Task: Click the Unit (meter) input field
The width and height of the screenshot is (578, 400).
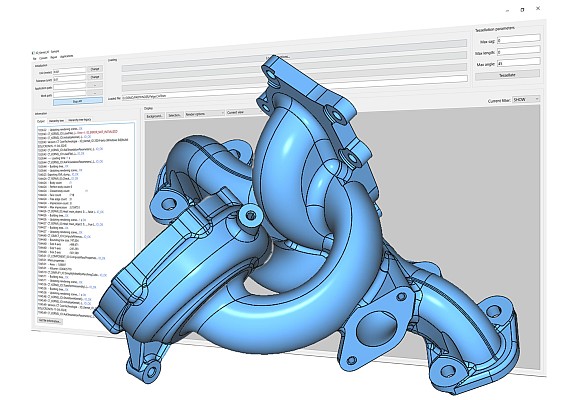Action: pos(70,71)
